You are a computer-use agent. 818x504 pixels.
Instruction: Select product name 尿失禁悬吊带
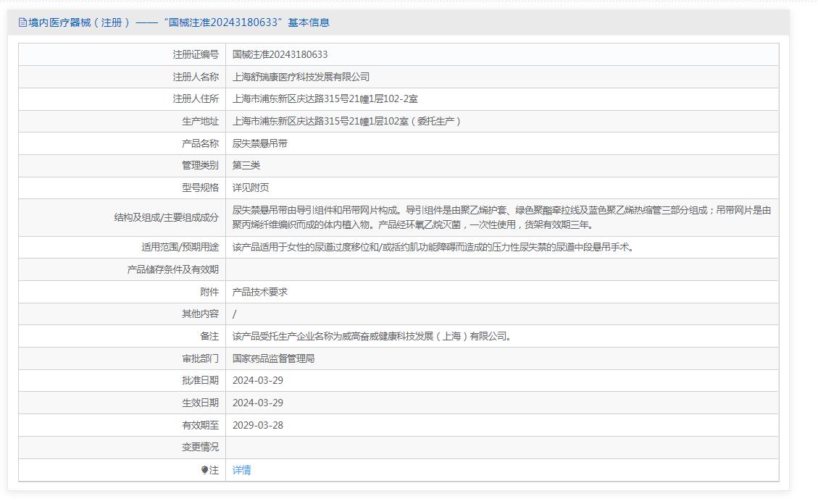[260, 143]
